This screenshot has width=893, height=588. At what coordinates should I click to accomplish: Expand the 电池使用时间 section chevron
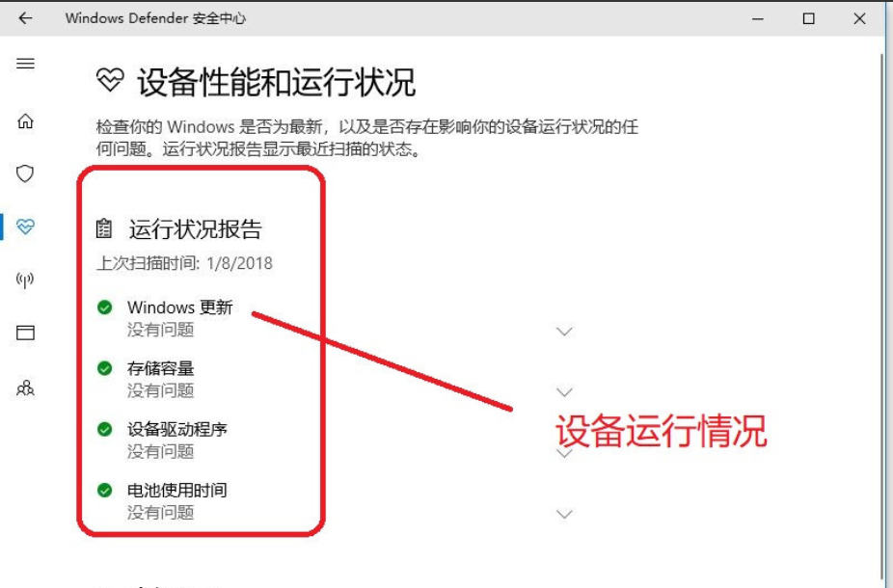point(564,514)
